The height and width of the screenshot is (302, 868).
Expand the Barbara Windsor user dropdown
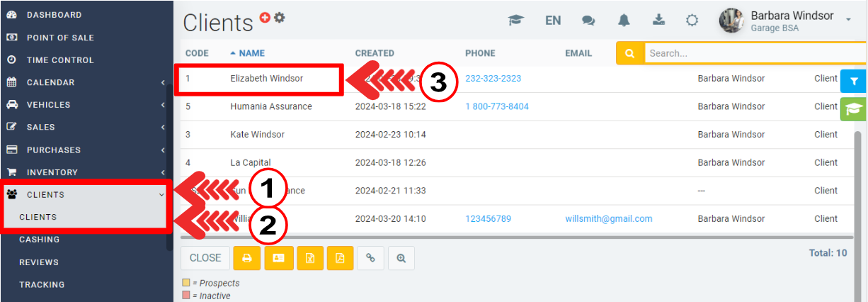[848, 20]
